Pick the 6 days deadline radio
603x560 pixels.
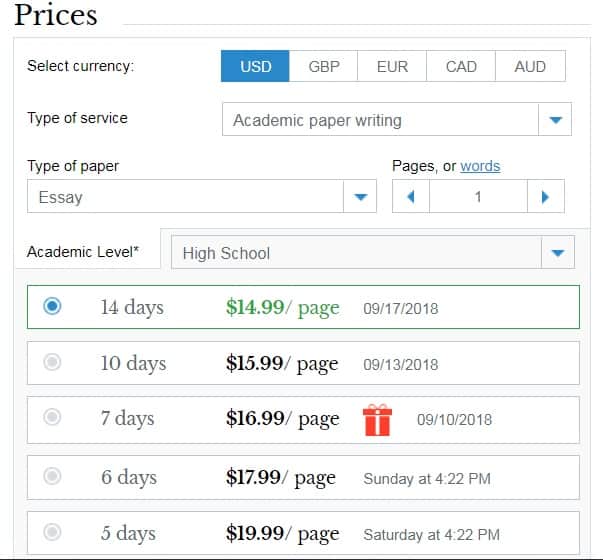pos(52,476)
